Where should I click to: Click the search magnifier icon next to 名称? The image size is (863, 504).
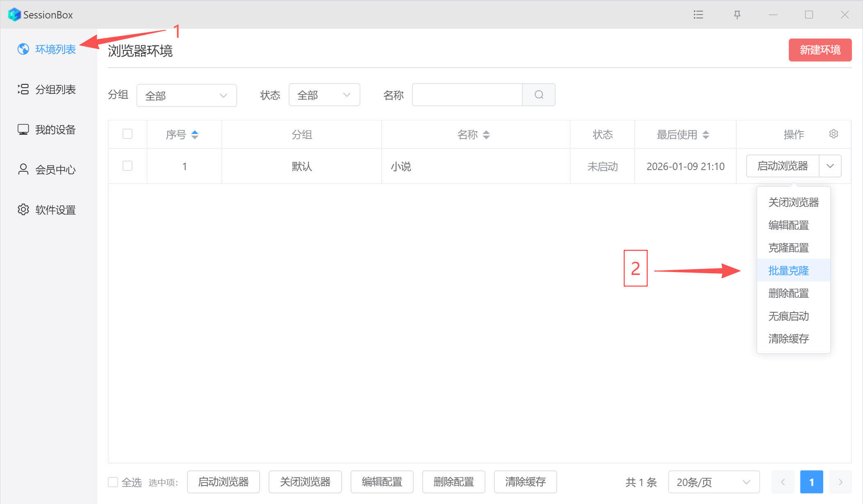click(539, 95)
